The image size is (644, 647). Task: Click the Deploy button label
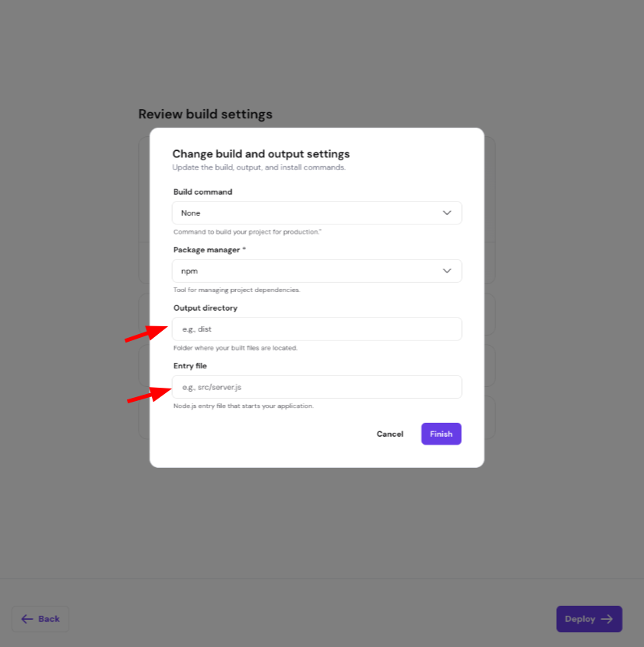pos(580,619)
